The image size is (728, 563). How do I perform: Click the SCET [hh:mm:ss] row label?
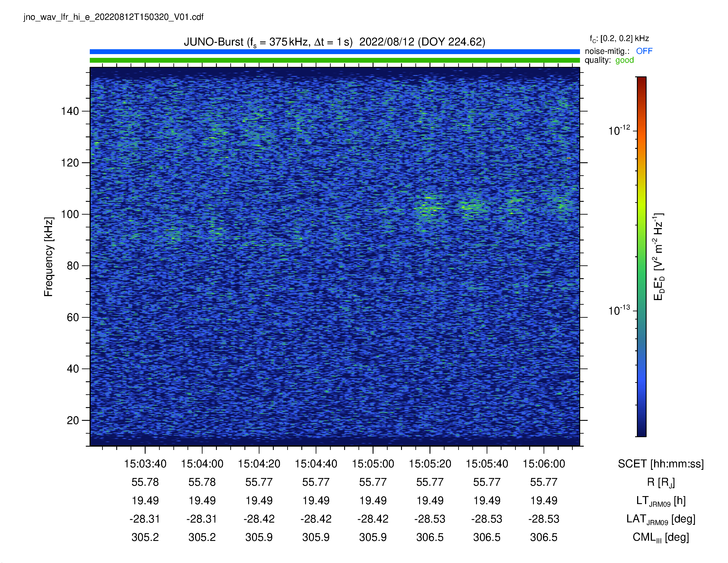(661, 464)
